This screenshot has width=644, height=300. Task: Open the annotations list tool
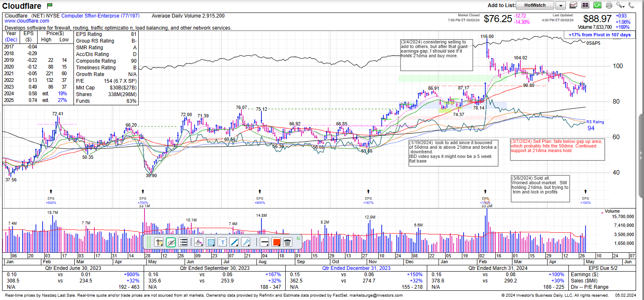tap(183, 242)
